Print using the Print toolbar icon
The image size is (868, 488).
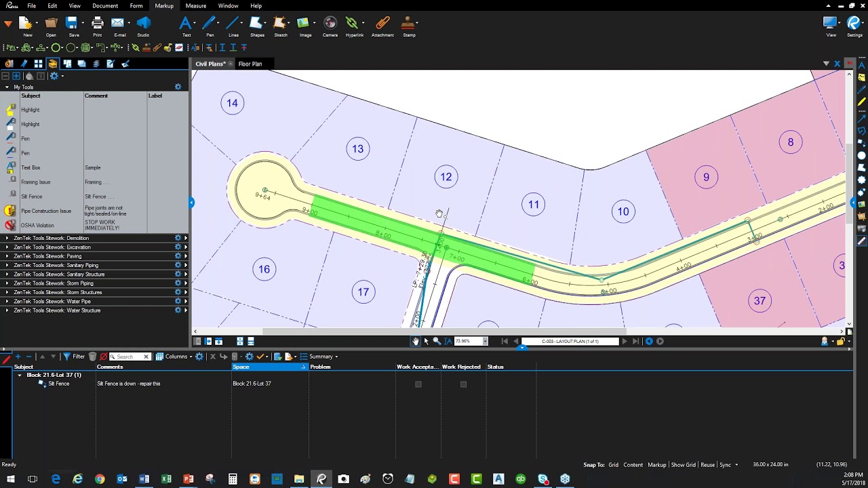97,26
